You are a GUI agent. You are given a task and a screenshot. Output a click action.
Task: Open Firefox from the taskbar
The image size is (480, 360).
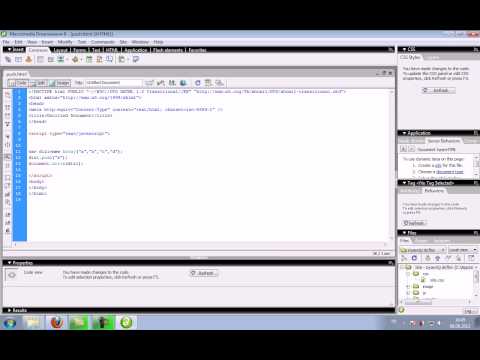point(57,323)
